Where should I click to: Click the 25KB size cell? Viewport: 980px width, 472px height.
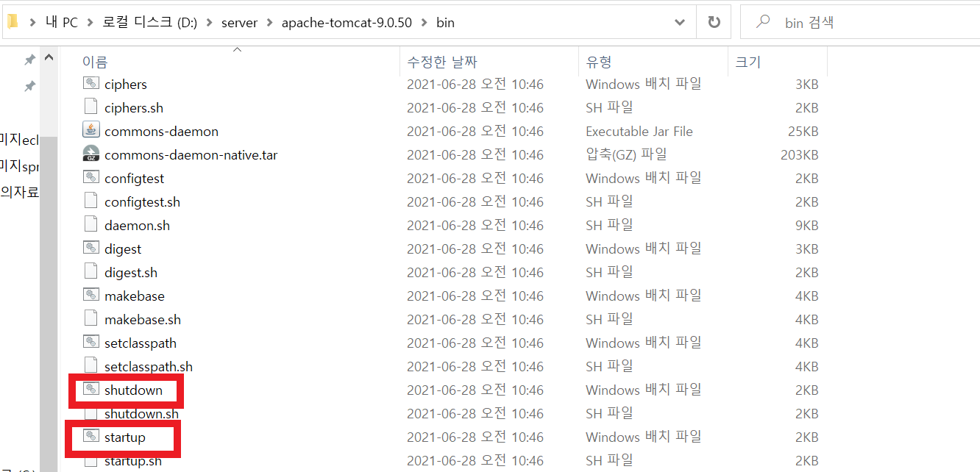pyautogui.click(x=803, y=132)
